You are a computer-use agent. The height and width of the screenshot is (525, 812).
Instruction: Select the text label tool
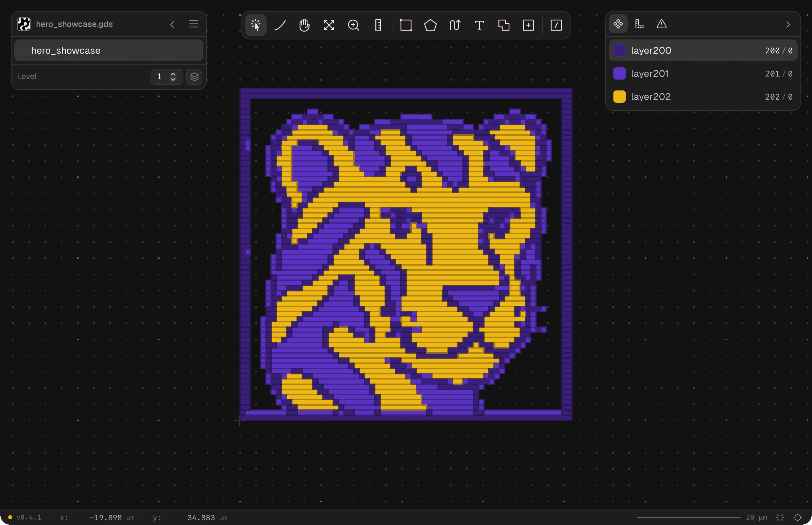pos(479,25)
